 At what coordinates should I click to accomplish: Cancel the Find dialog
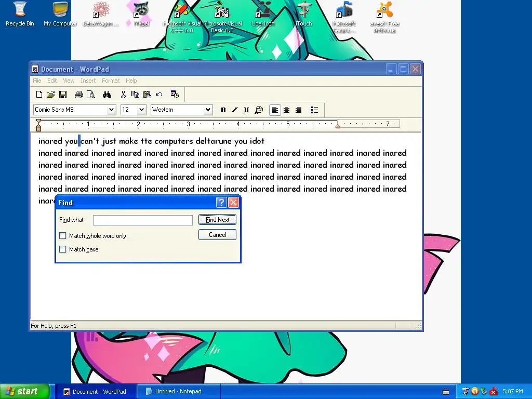click(217, 235)
